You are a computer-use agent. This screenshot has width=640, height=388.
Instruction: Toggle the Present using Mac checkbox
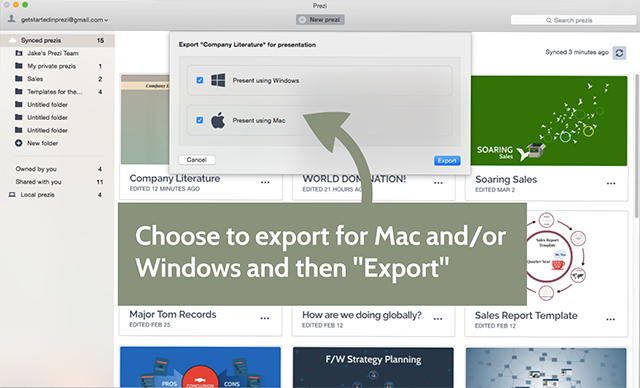(x=200, y=120)
